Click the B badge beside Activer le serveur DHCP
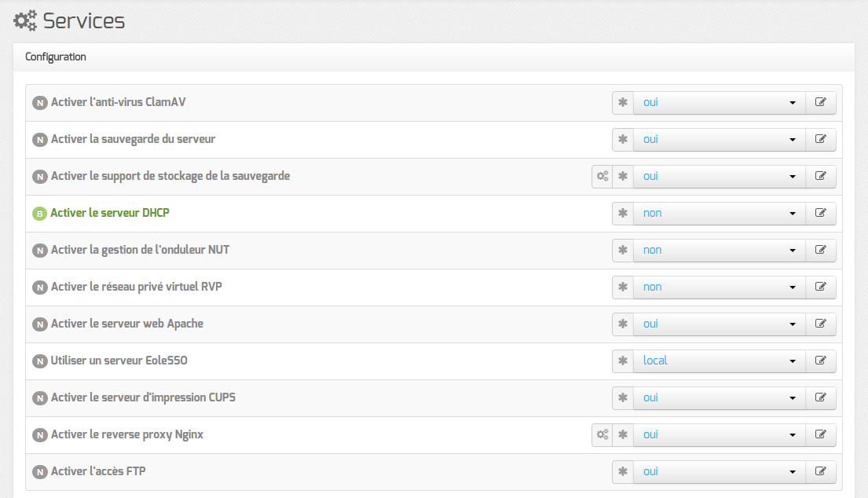This screenshot has height=498, width=868. (x=39, y=214)
